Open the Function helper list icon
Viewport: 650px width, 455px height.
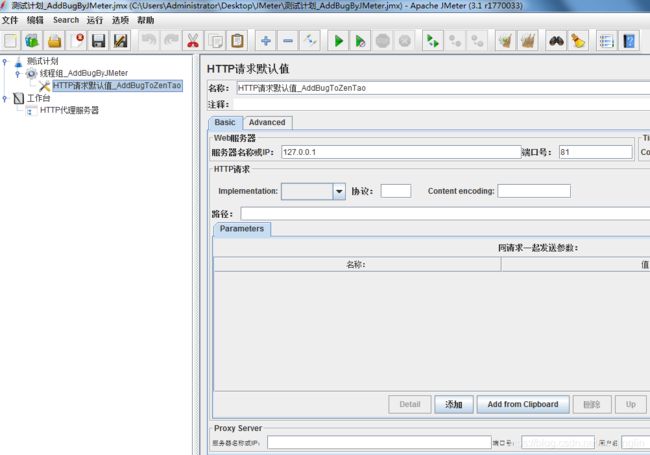(606, 41)
